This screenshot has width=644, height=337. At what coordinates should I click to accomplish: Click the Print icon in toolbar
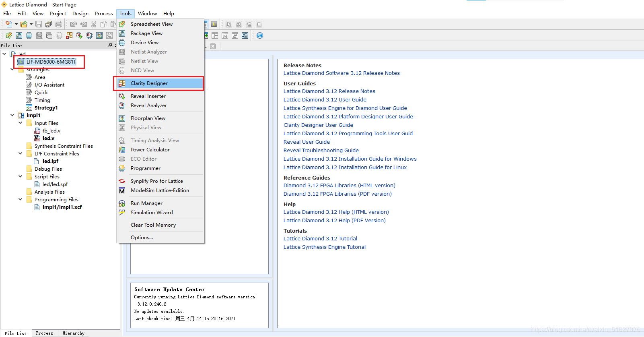click(x=59, y=24)
